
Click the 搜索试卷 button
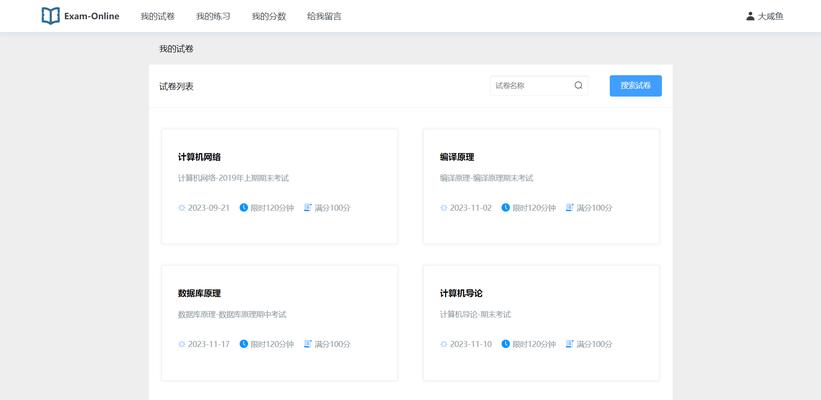pyautogui.click(x=636, y=86)
